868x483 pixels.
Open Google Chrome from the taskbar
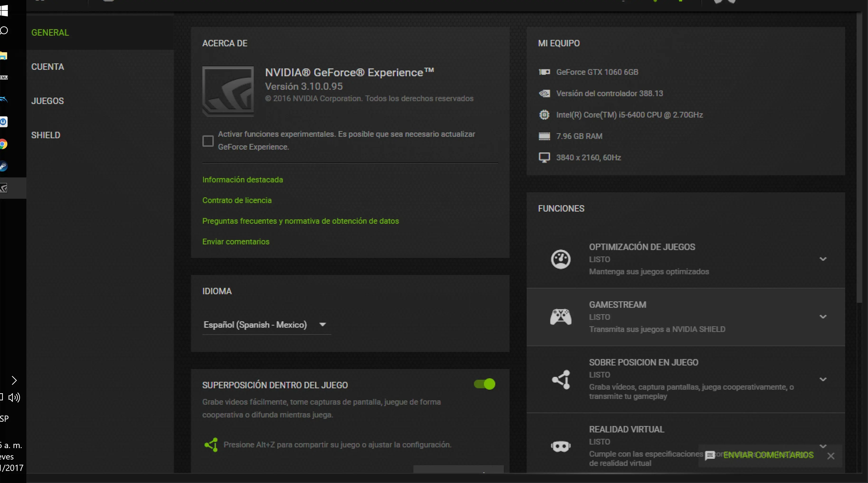[3, 144]
